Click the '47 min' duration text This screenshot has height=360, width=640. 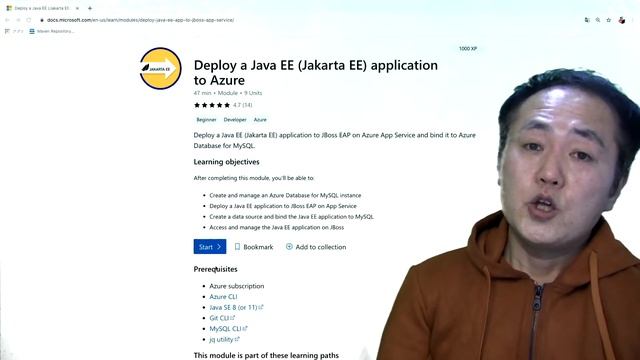202,93
